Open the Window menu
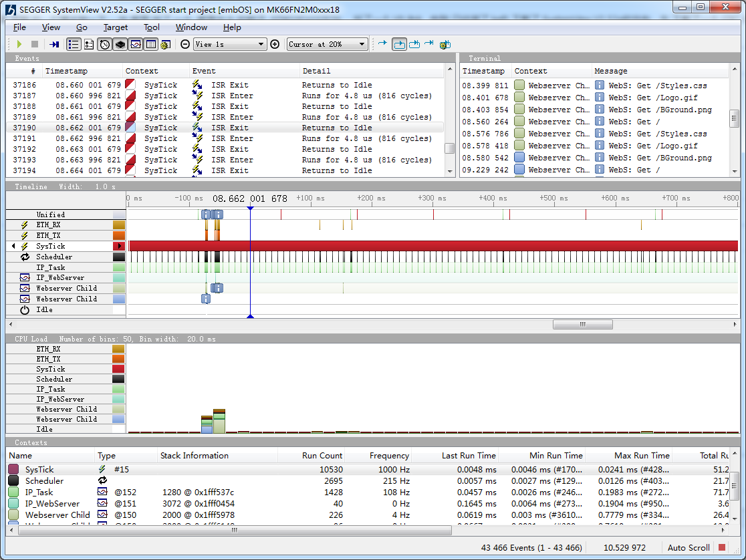 point(191,27)
